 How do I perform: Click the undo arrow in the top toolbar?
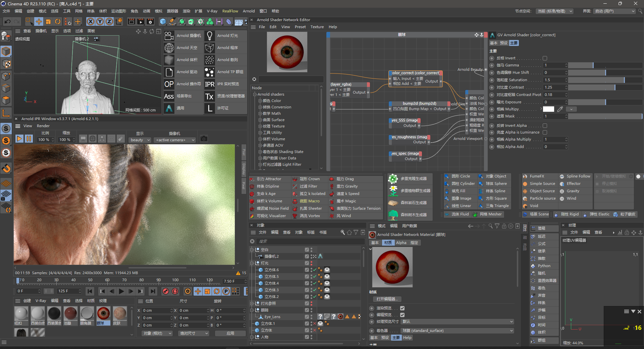click(x=7, y=22)
